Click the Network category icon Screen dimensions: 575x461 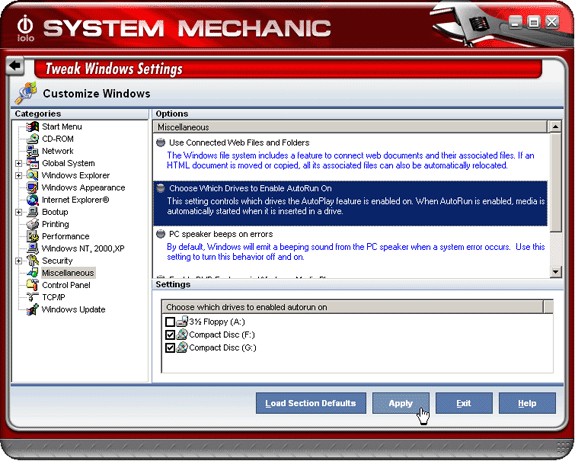point(33,151)
